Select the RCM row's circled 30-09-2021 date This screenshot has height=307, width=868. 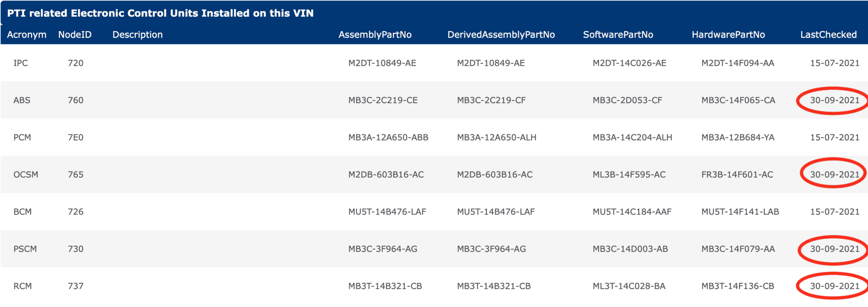(835, 286)
